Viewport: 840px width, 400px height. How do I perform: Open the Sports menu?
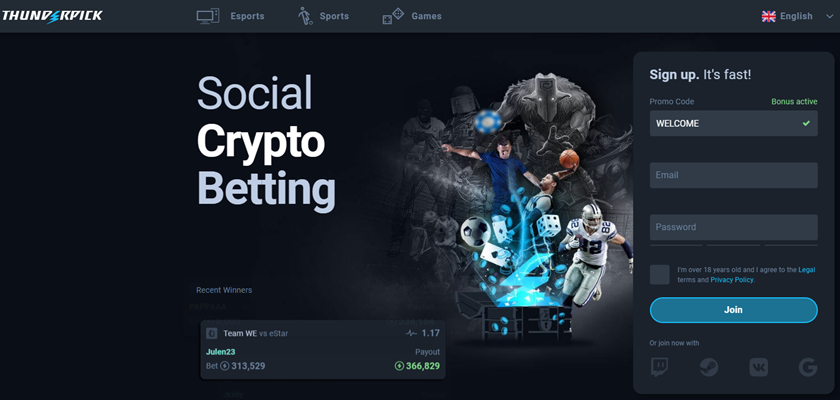pyautogui.click(x=334, y=16)
